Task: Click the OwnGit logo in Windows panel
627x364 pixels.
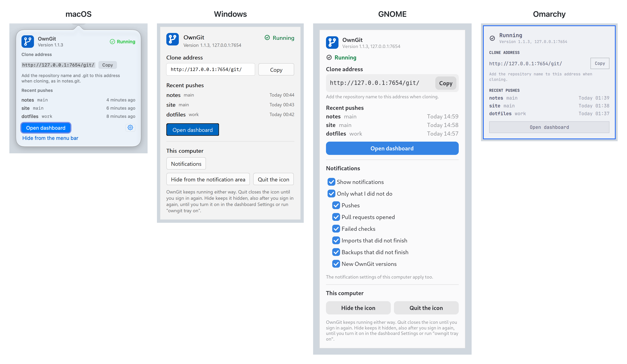Action: 172,39
